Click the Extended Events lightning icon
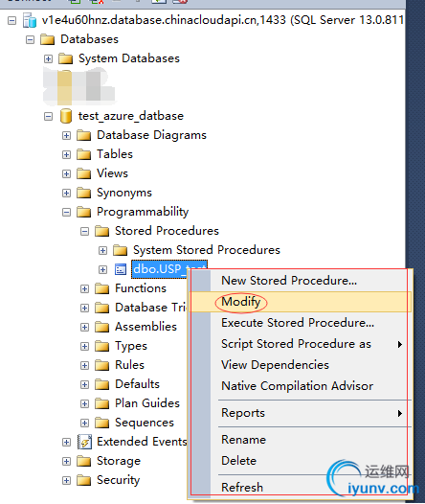Screen dimensions: 425x504 coord(85,442)
